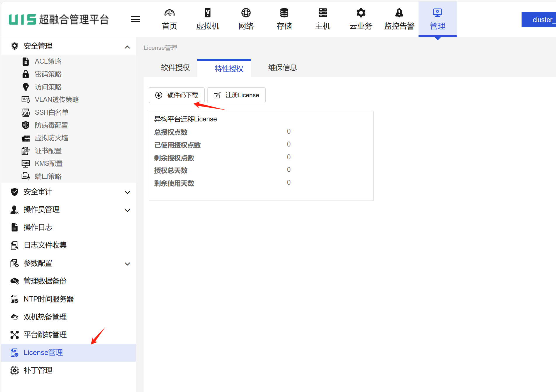The width and height of the screenshot is (556, 392).
Task: Open 日志文件收集 in the sidebar
Action: pyautogui.click(x=69, y=245)
